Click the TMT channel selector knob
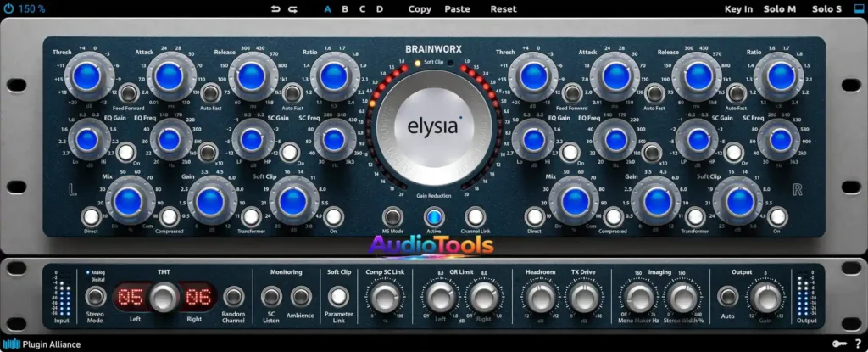This screenshot has width=868, height=352. 164,297
